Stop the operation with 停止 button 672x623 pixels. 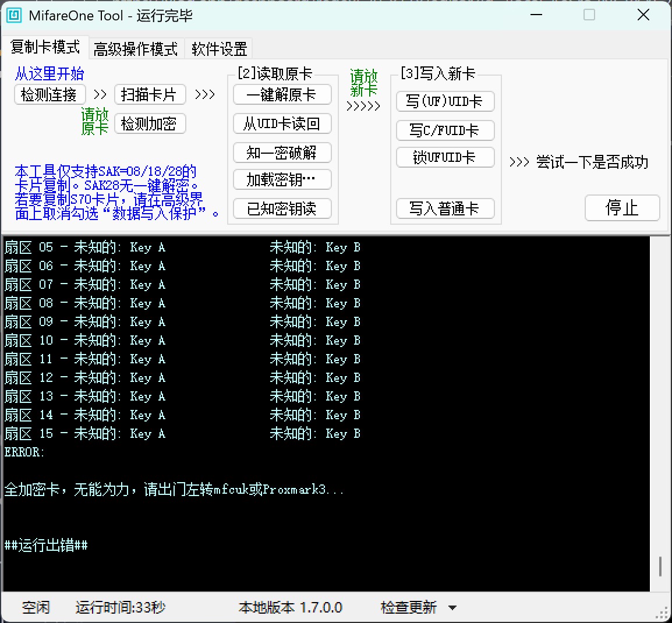click(x=622, y=208)
